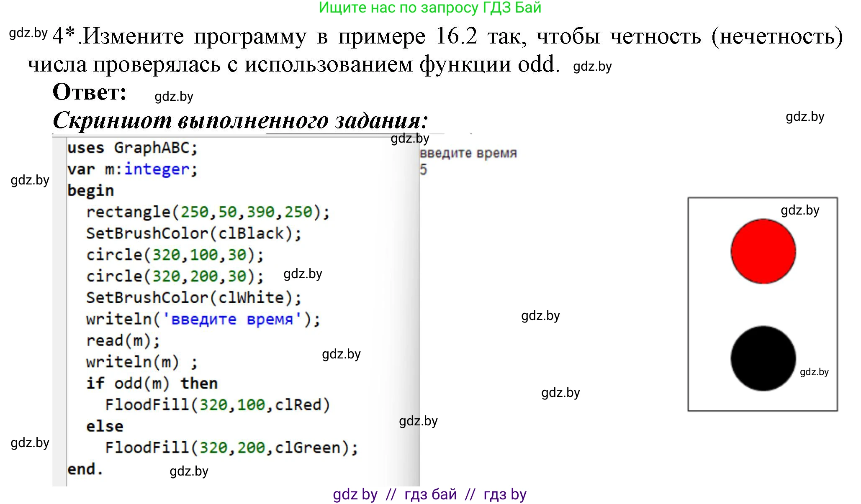Click the green 'Ищите нас по запросу ГДЗ Бай' header
Screen dimensions: 861x504
(x=430, y=8)
